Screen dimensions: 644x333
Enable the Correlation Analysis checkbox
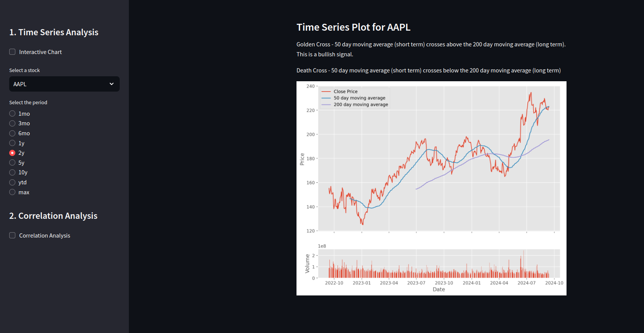(12, 236)
